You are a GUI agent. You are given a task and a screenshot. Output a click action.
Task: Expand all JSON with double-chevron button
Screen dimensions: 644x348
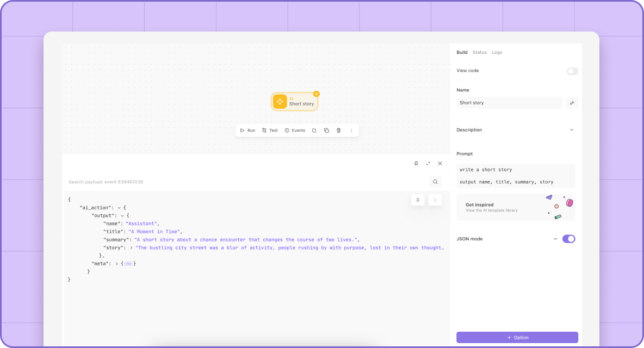418,200
